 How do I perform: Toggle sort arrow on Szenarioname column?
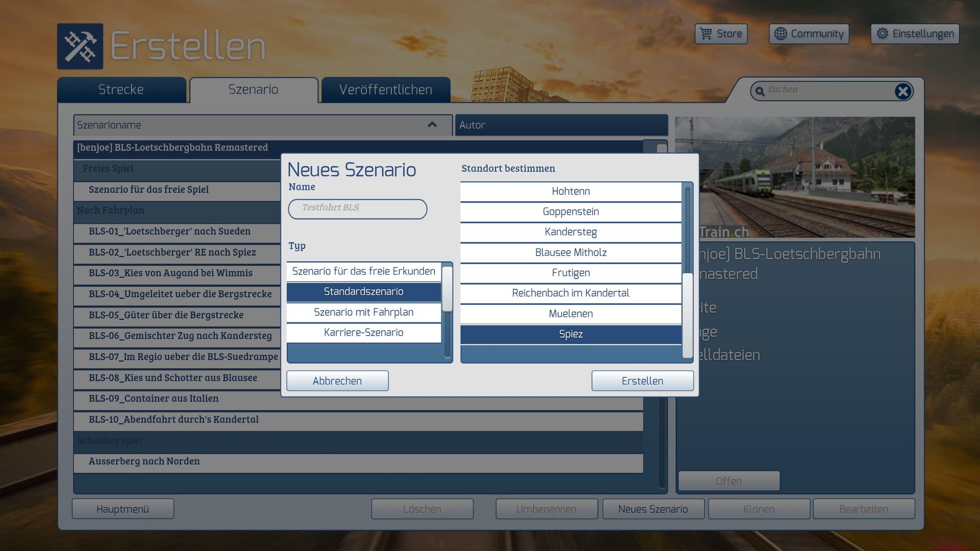(x=432, y=125)
